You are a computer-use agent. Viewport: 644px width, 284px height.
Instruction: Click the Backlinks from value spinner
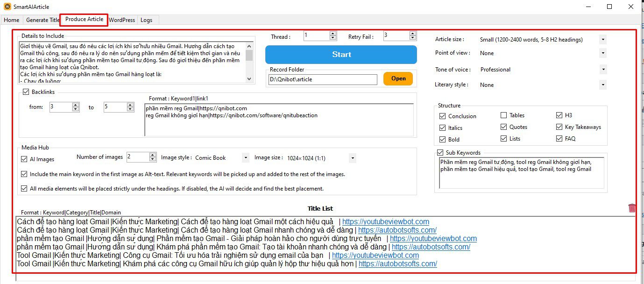click(76, 107)
